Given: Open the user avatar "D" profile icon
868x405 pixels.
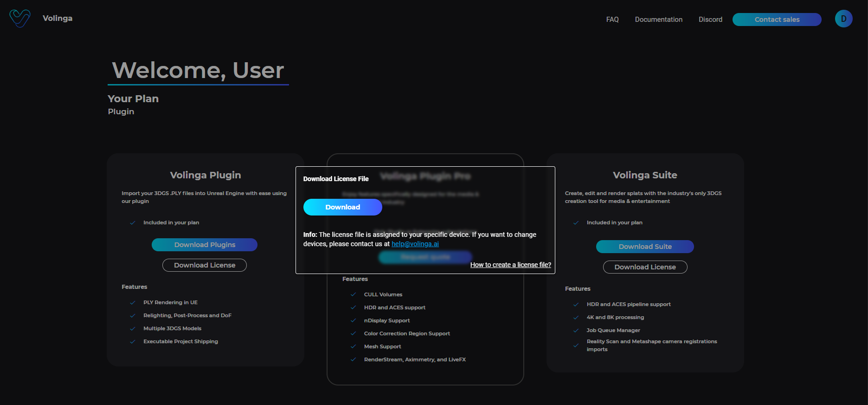Looking at the screenshot, I should point(843,19).
